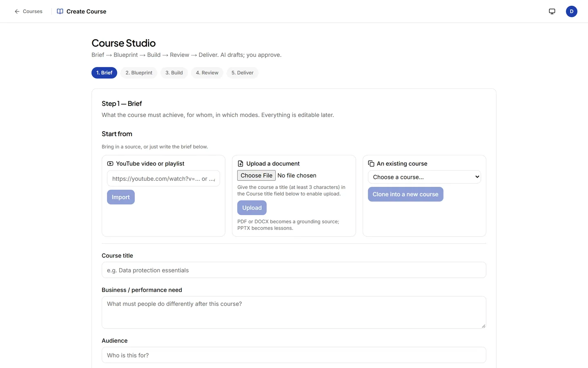Click the back arrow icon next to Courses
Image resolution: width=588 pixels, height=368 pixels.
17,11
